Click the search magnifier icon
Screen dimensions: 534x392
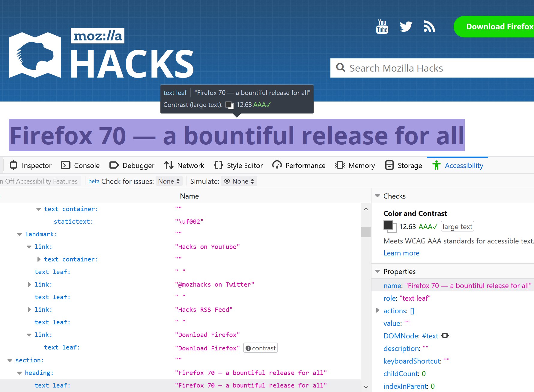(341, 68)
